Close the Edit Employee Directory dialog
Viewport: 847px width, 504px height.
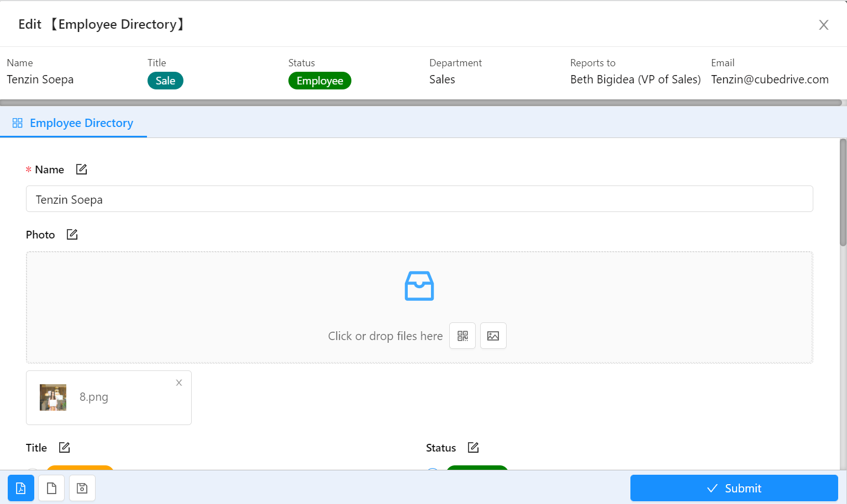824,25
